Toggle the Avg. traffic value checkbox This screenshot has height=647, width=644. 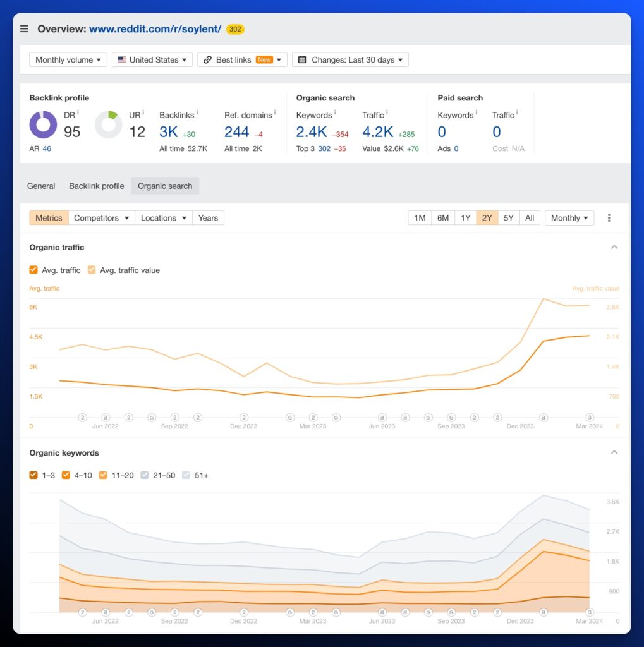[x=92, y=270]
